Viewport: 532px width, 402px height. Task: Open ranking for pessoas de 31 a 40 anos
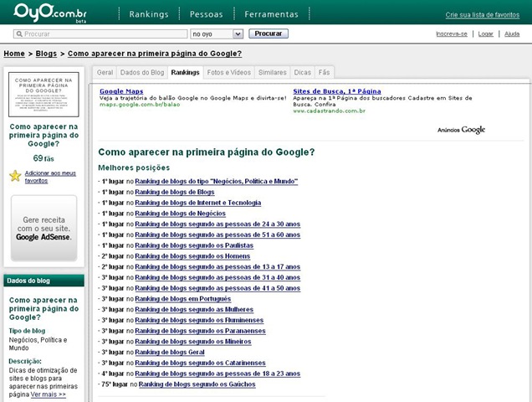pyautogui.click(x=217, y=277)
